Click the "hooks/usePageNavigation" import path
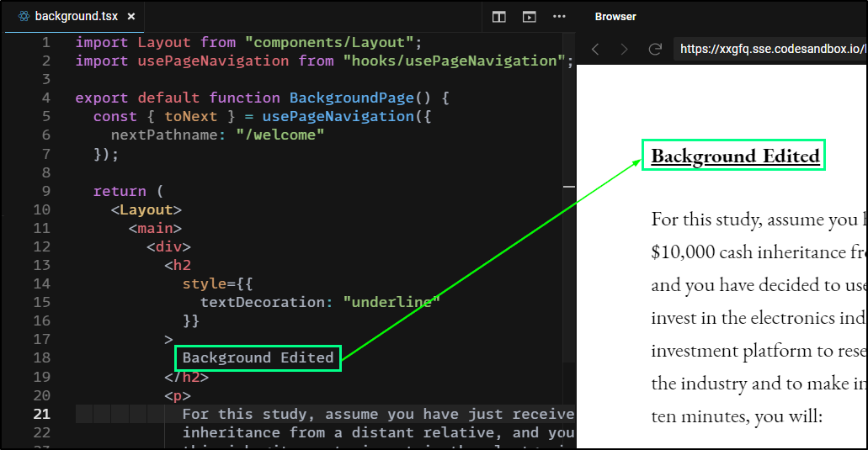The width and height of the screenshot is (868, 450). pyautogui.click(x=454, y=61)
